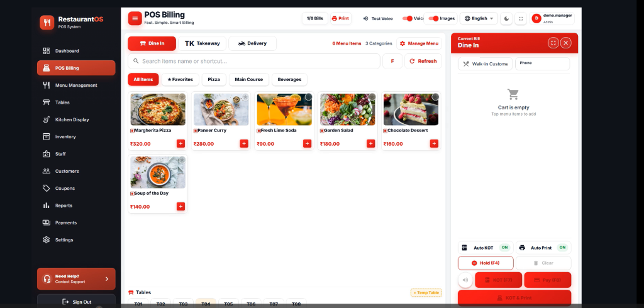Click Garden Salad thumbnail image

point(347,109)
